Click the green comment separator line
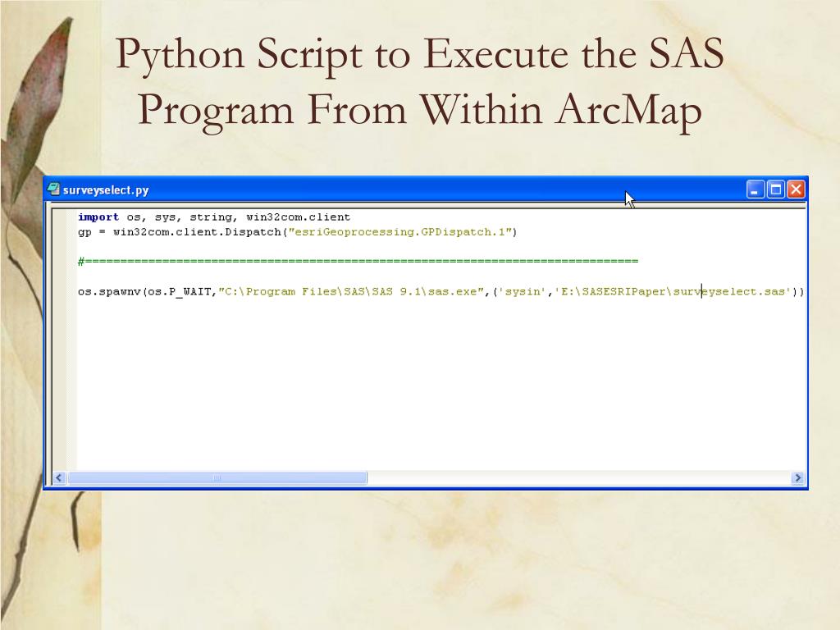This screenshot has width=840, height=630. [358, 262]
